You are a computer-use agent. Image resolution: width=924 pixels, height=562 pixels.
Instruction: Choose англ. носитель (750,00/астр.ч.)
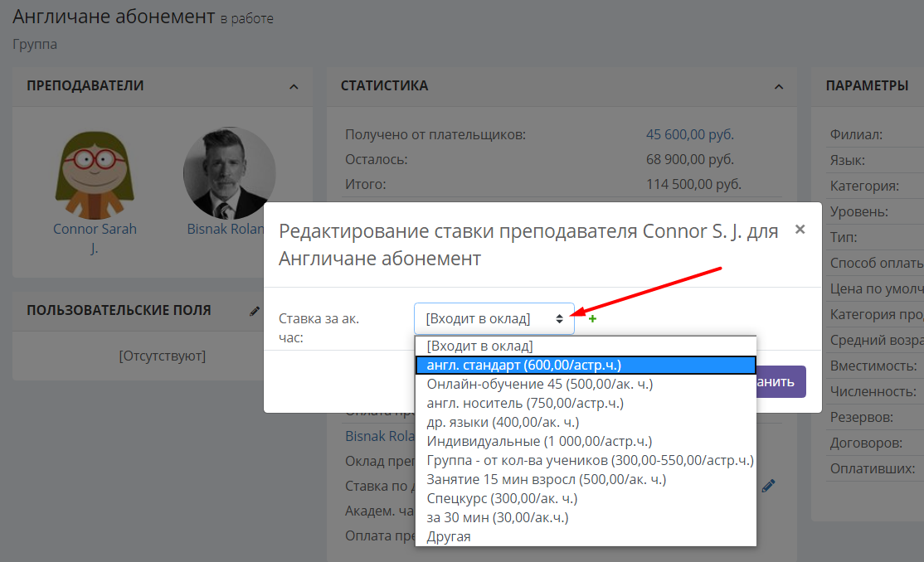coord(586,403)
